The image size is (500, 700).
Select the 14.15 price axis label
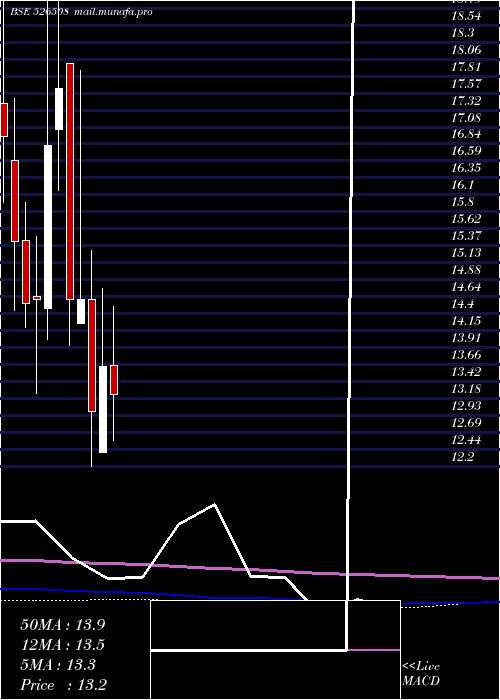(x=466, y=321)
